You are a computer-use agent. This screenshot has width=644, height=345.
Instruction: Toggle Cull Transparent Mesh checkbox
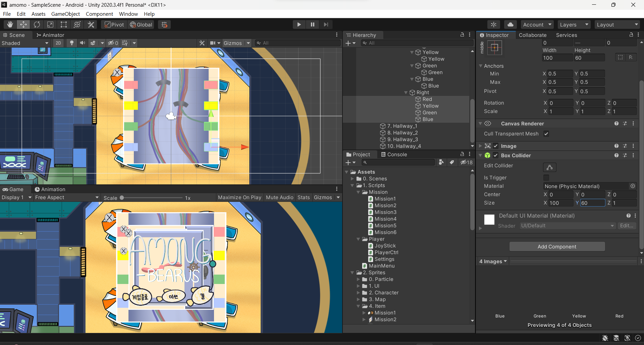click(546, 134)
